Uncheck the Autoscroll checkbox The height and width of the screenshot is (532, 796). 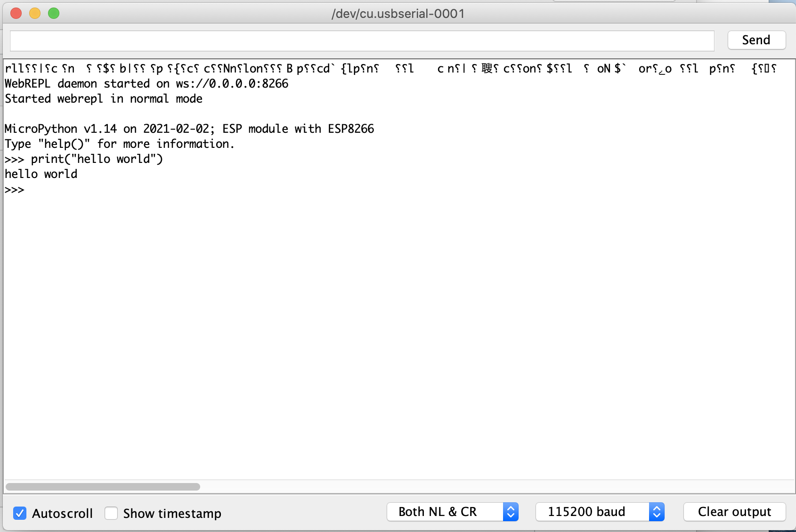point(20,513)
